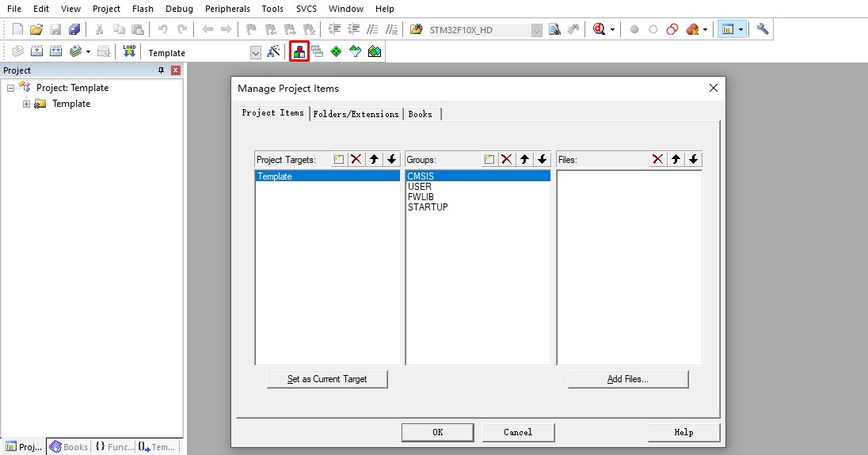Switch to Func... tab in Project panel
The width and height of the screenshot is (868, 455).
point(114,447)
